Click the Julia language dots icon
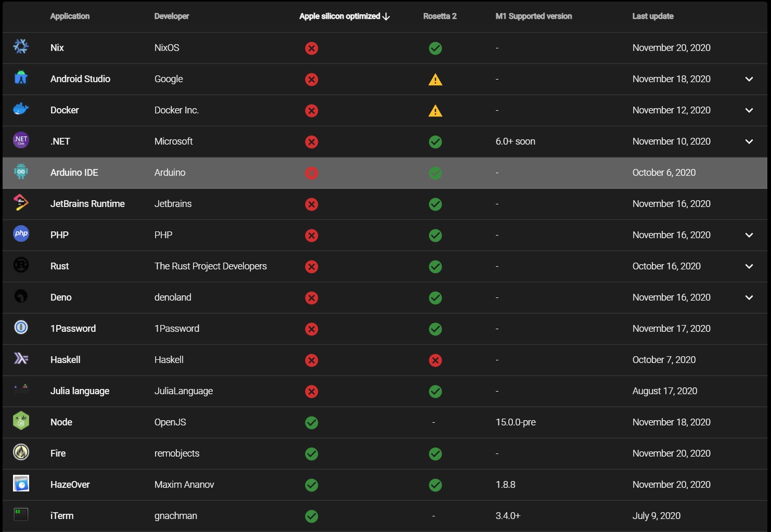The height and width of the screenshot is (532, 771). pos(21,389)
